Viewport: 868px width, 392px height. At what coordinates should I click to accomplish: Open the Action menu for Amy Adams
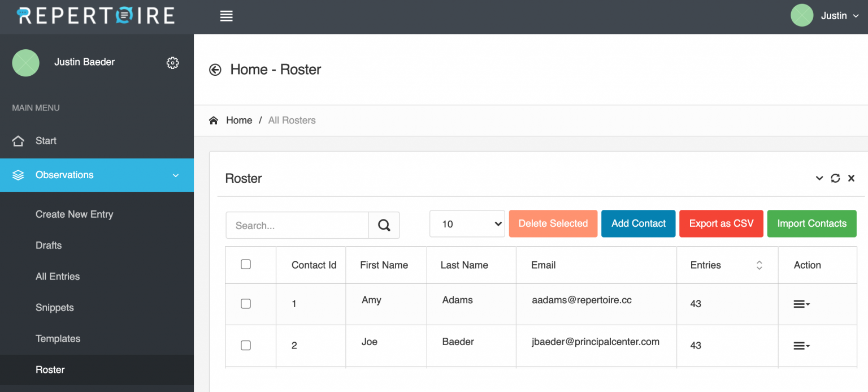click(x=801, y=304)
